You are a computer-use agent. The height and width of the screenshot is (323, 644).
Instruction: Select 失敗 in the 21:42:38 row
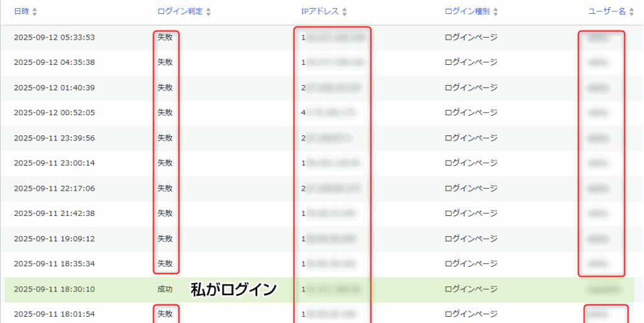click(165, 213)
